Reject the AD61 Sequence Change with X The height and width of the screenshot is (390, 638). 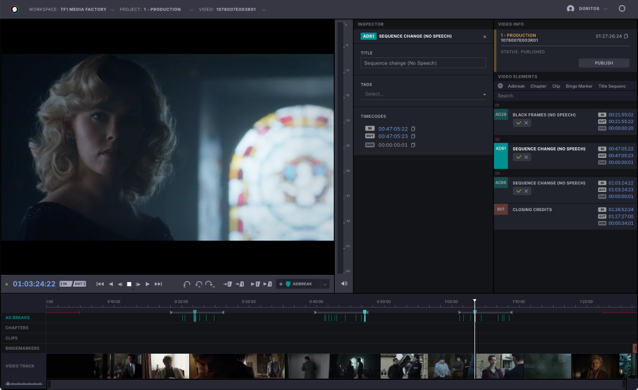tap(526, 157)
